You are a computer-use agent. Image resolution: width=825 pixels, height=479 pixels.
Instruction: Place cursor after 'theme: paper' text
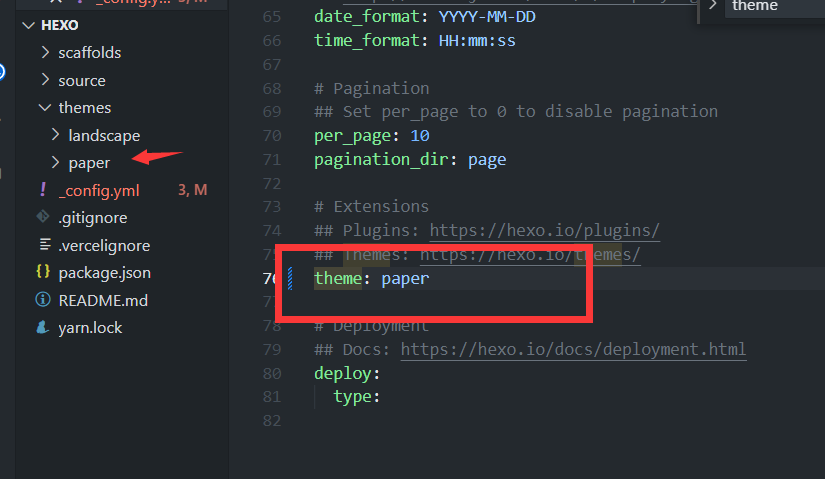point(430,279)
